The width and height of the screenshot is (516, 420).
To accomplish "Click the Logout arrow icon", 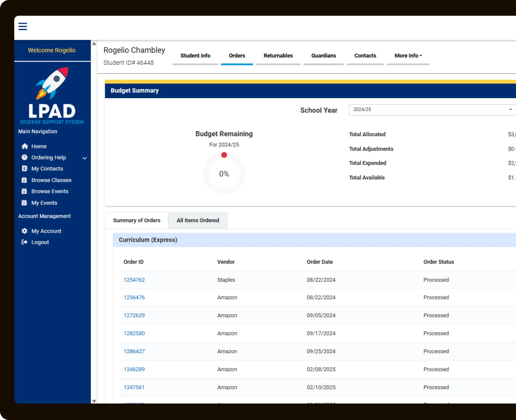I will coord(24,242).
